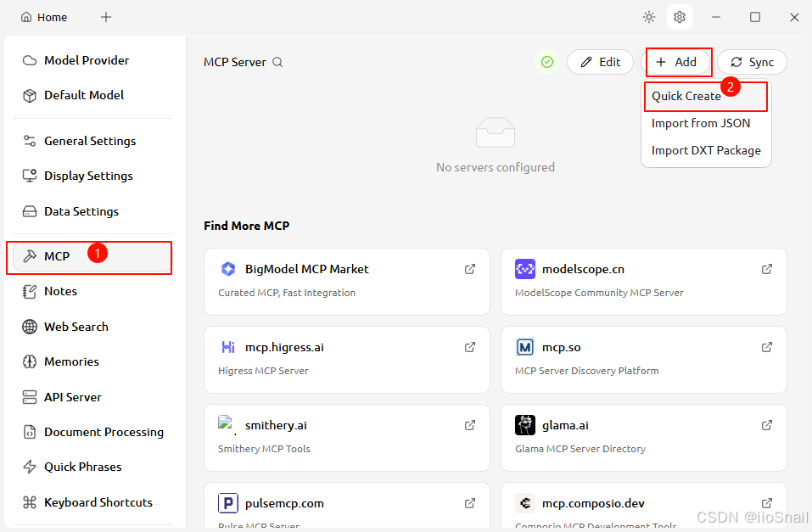Image resolution: width=812 pixels, height=532 pixels.
Task: Open the mcp.higress.ai card
Action: [347, 360]
